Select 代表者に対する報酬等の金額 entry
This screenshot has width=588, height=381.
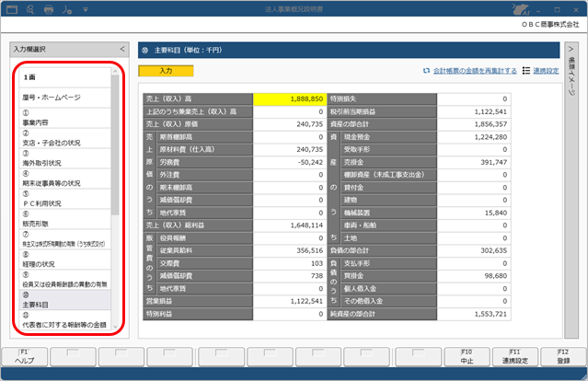65,320
